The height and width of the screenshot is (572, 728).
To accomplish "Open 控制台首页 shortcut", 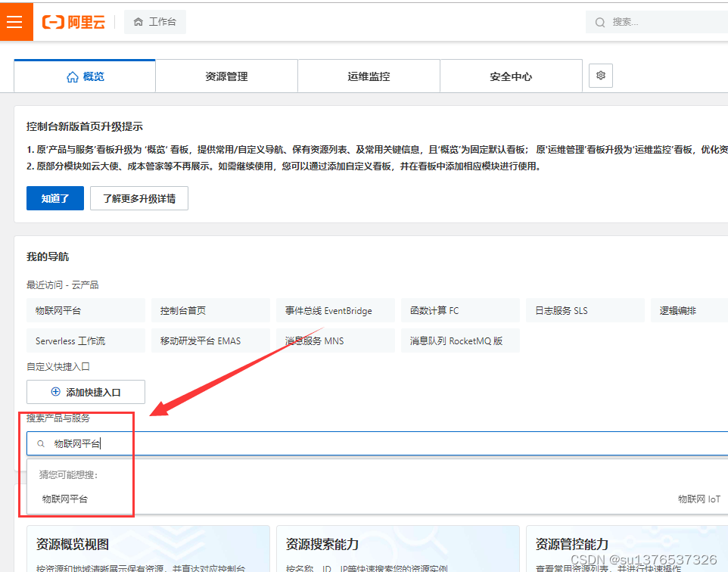I will click(211, 311).
